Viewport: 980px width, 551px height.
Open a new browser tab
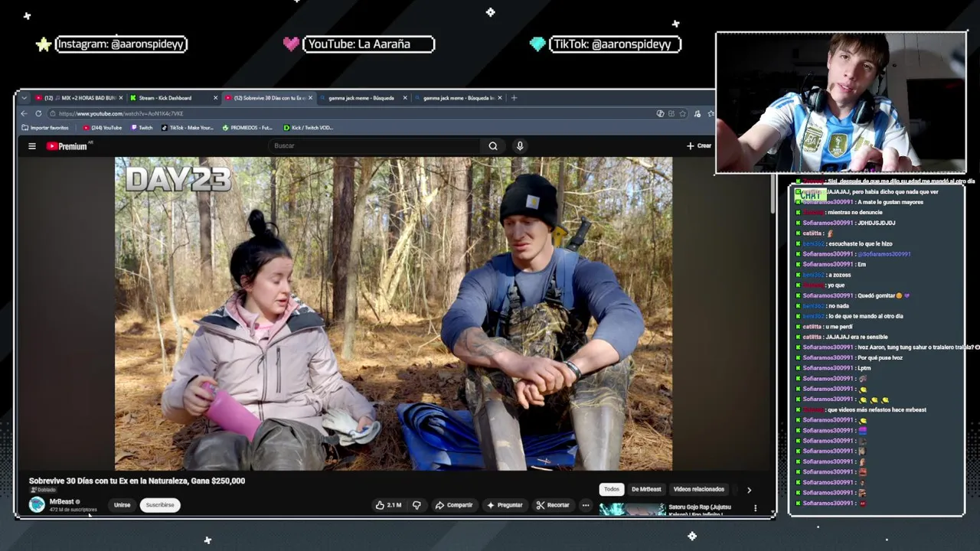(514, 98)
